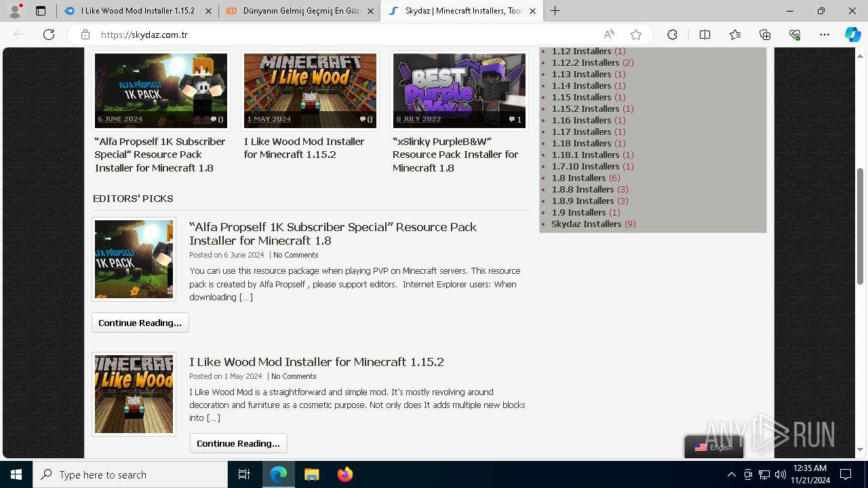Click Continue Reading for I Like Wood post

239,443
